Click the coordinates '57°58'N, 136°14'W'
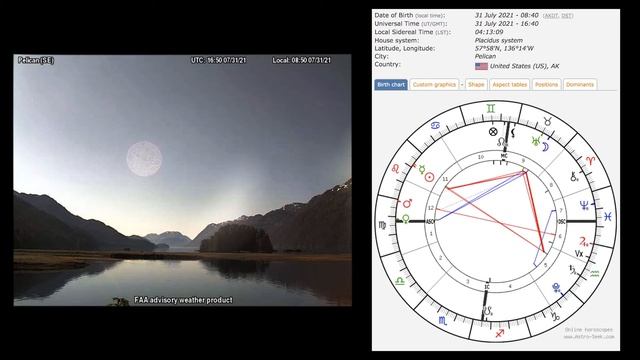The width and height of the screenshot is (640, 360). click(504, 48)
